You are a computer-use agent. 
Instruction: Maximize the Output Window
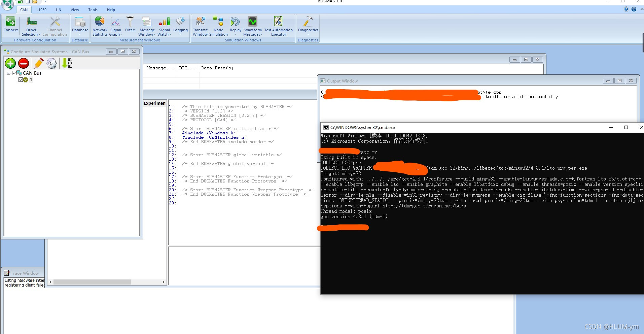click(619, 81)
